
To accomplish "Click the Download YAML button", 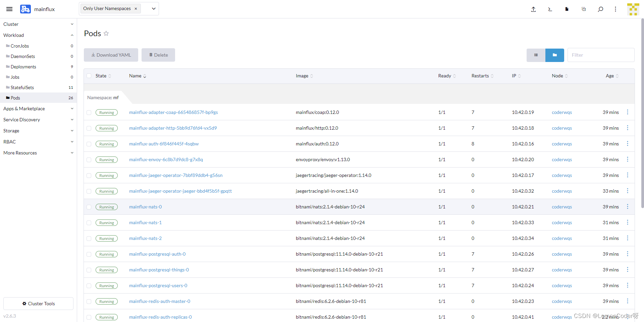I will pos(111,55).
